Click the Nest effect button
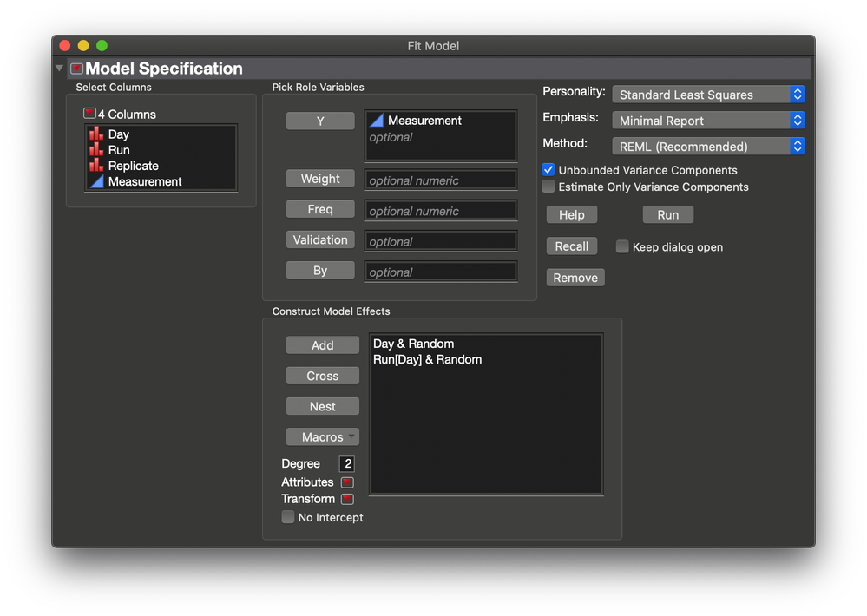The height and width of the screenshot is (616, 867). point(322,406)
